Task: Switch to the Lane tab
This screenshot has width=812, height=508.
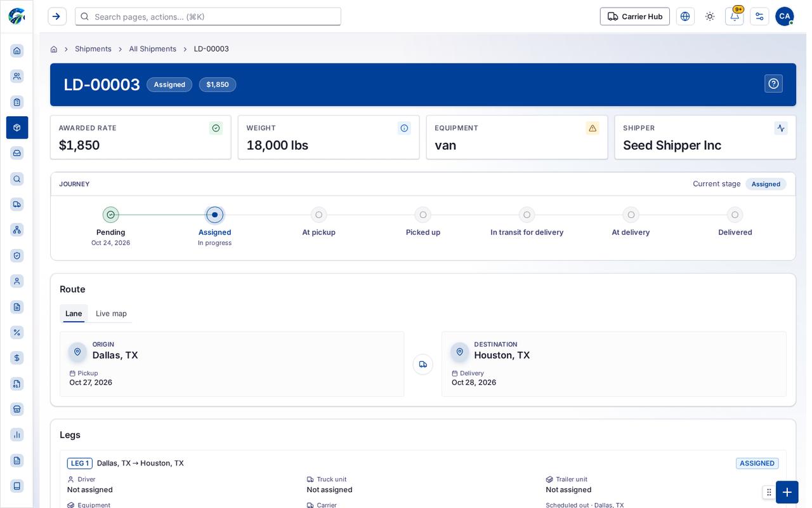Action: tap(74, 314)
